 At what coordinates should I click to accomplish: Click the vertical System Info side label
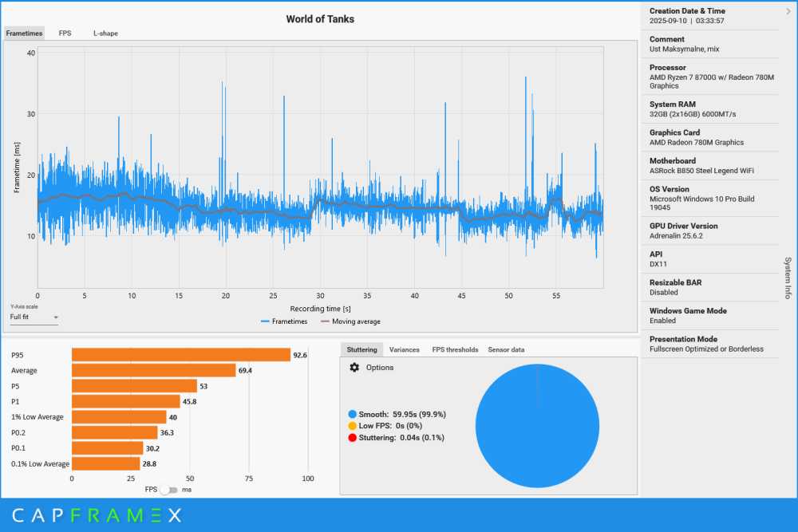coord(788,278)
